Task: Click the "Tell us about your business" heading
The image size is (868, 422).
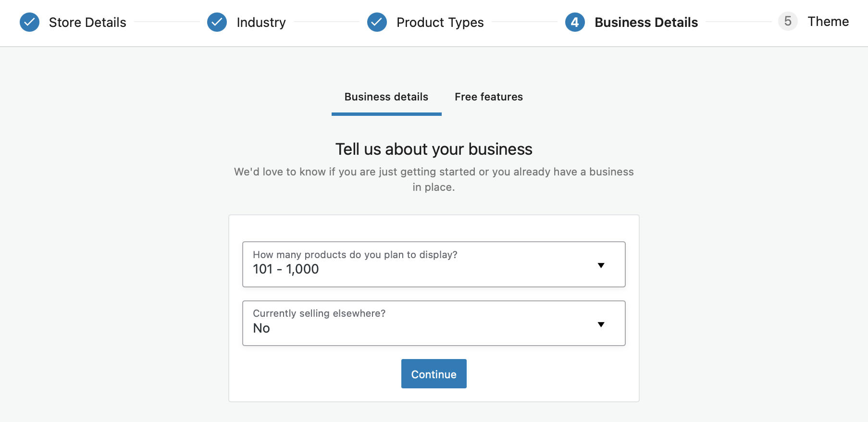Action: click(x=434, y=149)
